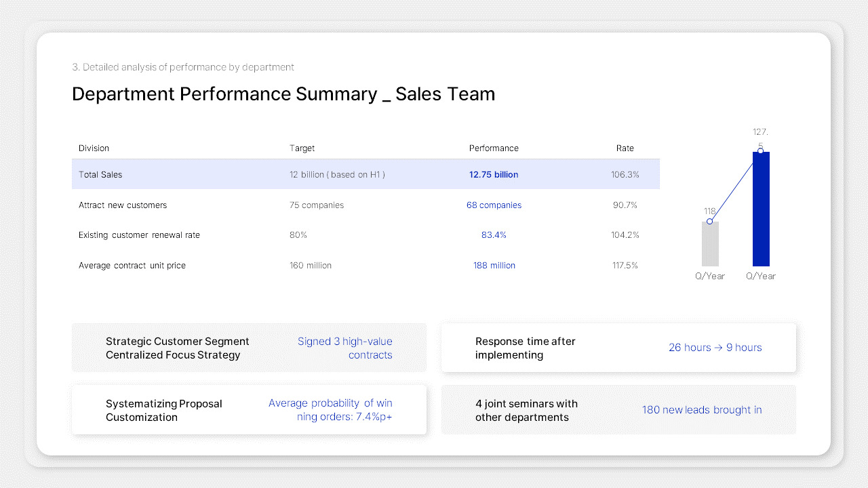This screenshot has height=488, width=868.
Task: Sort by the Division column header
Action: coord(94,148)
